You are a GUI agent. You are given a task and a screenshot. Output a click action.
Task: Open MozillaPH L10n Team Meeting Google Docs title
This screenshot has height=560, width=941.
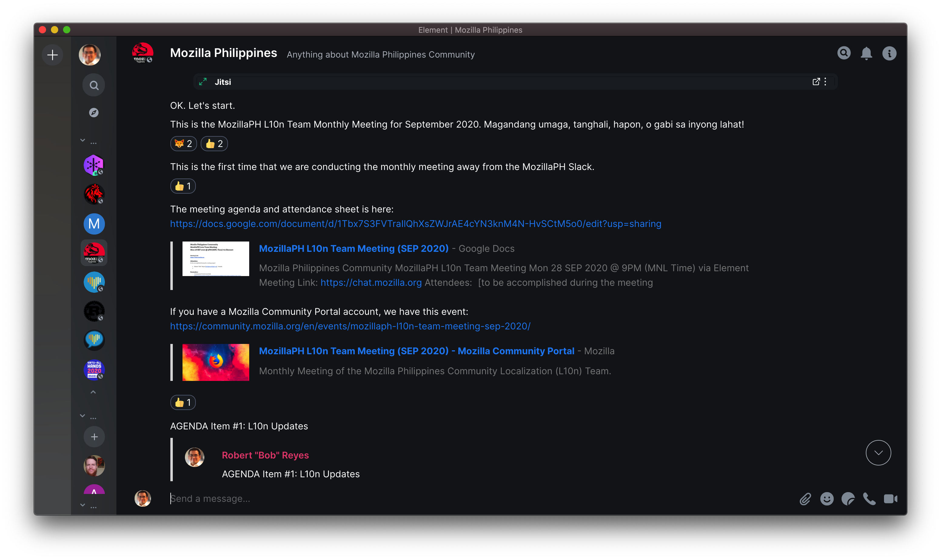click(354, 249)
